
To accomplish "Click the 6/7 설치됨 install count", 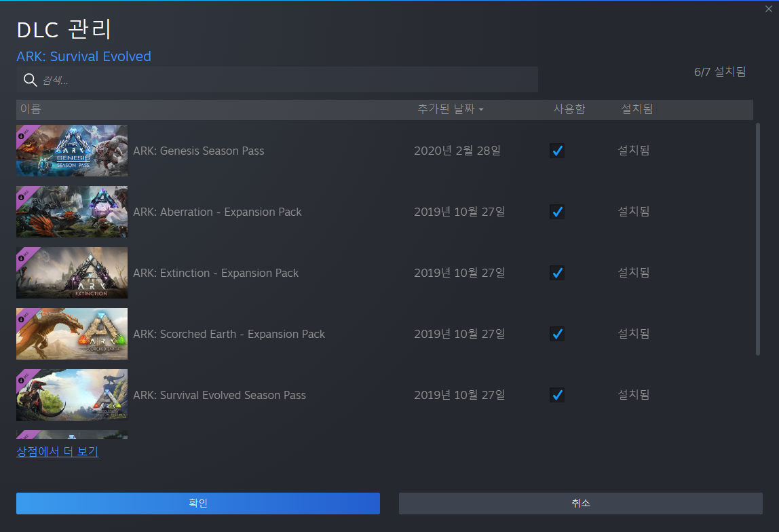I will (x=720, y=72).
